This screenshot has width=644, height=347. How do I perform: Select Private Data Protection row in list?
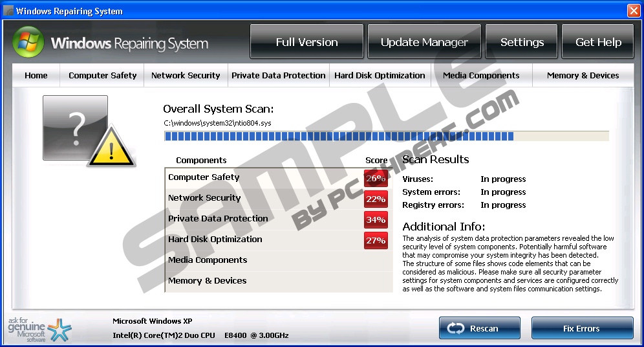(x=279, y=219)
